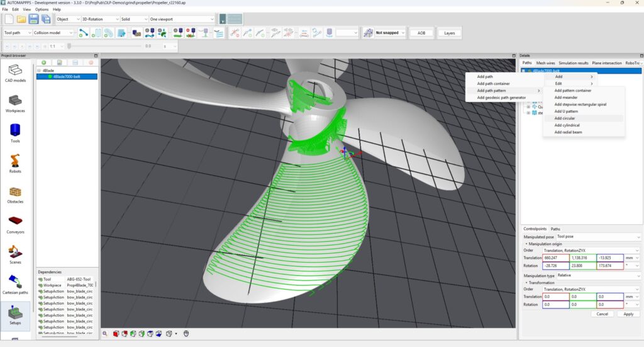The width and height of the screenshot is (644, 347).
Task: Open the Collision model dropdown
Action: 53,33
